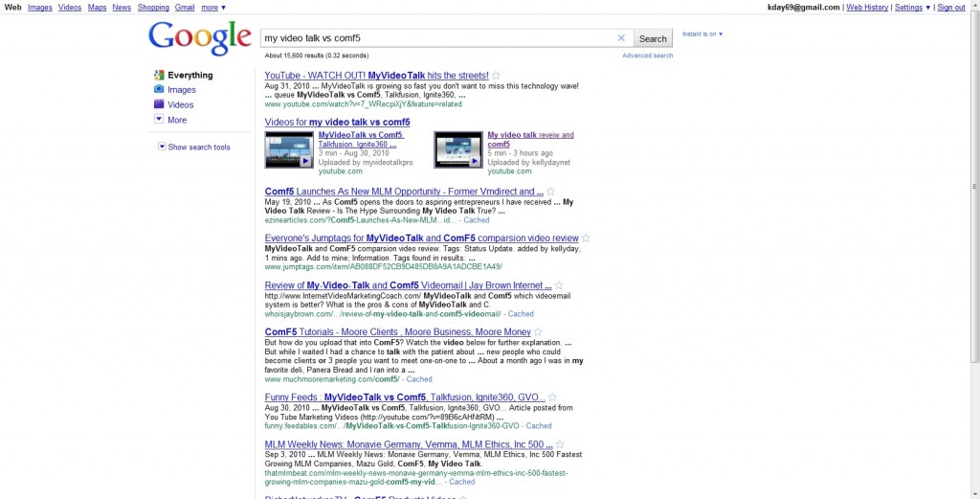Open the Settings dropdown menu

912,8
